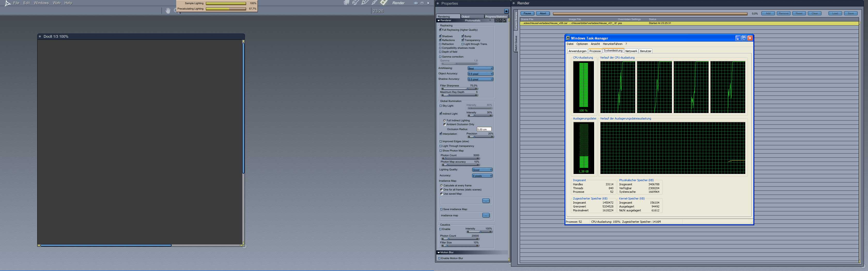
Task: Open the Shadow Accuracy dropdown
Action: tap(480, 79)
